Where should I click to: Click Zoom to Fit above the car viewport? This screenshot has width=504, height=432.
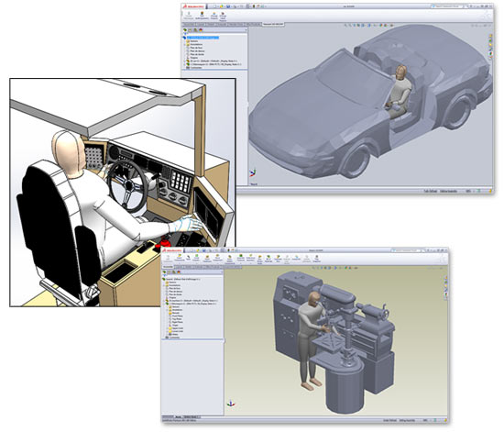345,25
